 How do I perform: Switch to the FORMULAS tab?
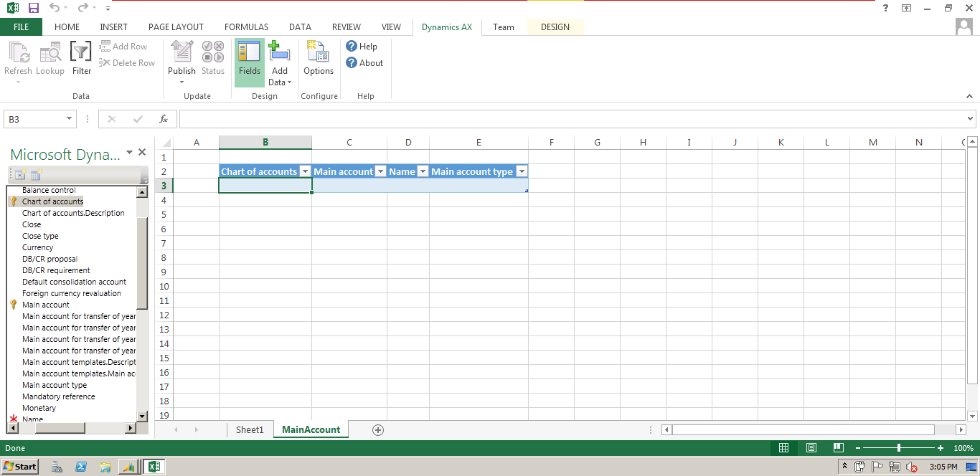coord(246,27)
